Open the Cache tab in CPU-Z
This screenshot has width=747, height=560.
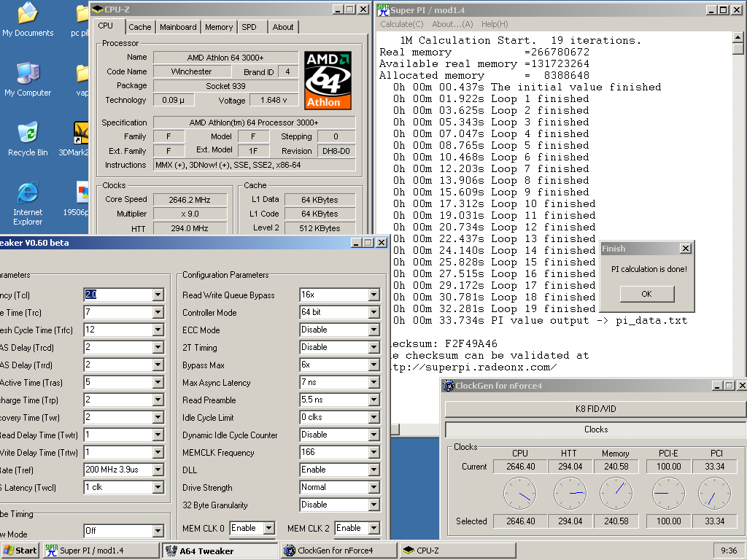[x=139, y=27]
